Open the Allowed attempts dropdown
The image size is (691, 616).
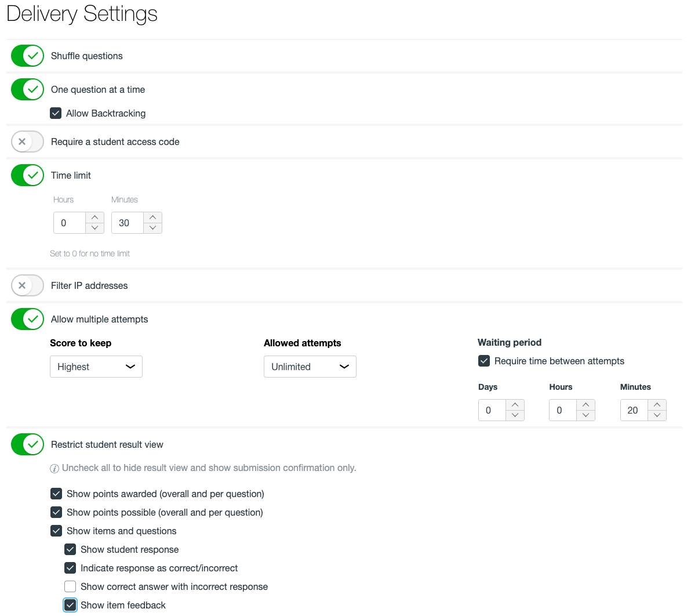310,367
